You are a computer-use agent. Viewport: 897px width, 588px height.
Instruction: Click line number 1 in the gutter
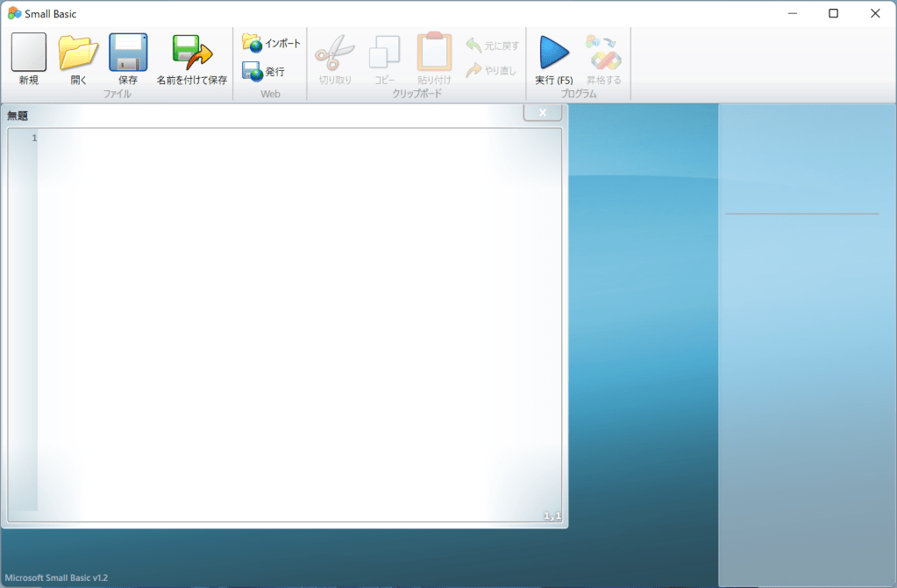33,138
